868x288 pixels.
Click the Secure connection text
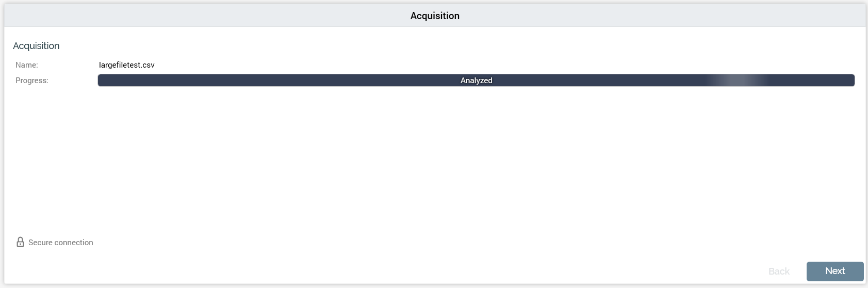pos(61,243)
